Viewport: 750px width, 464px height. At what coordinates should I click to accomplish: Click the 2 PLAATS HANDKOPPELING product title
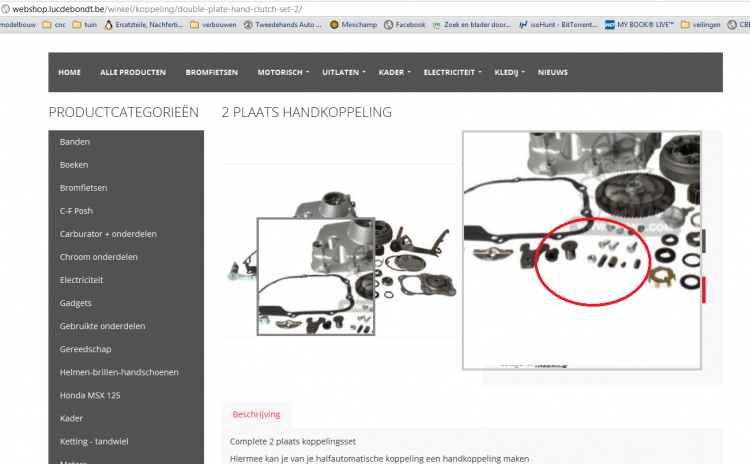click(307, 112)
